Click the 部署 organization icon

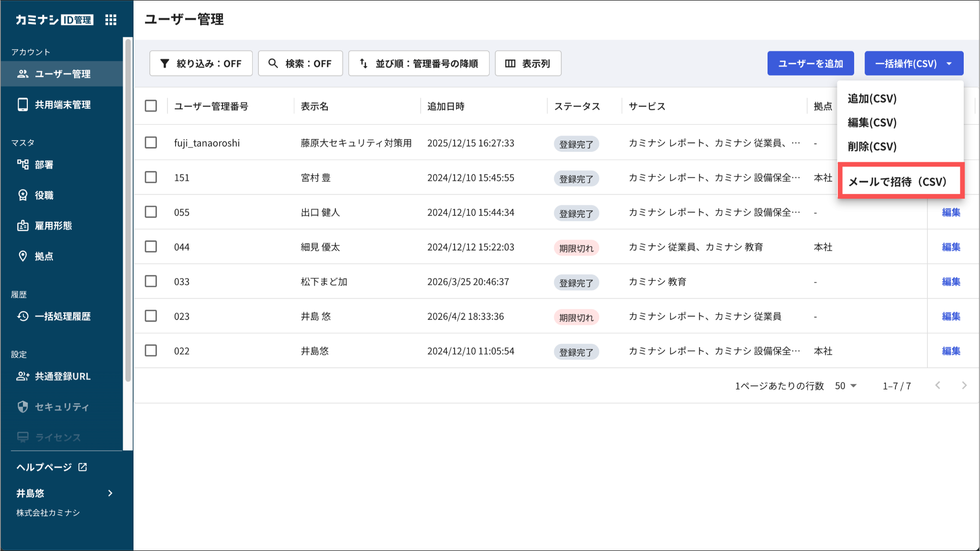click(x=22, y=165)
